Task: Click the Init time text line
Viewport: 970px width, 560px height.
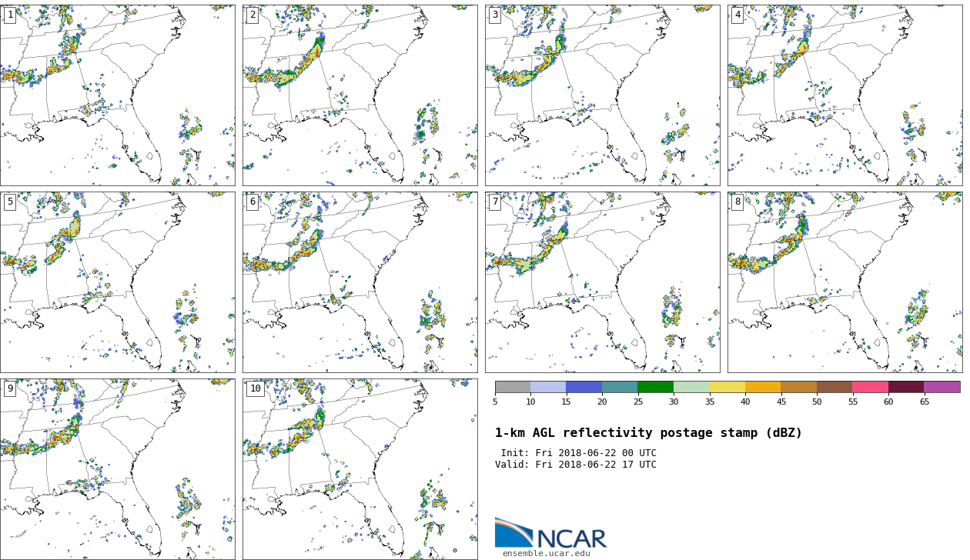Action: tap(578, 453)
